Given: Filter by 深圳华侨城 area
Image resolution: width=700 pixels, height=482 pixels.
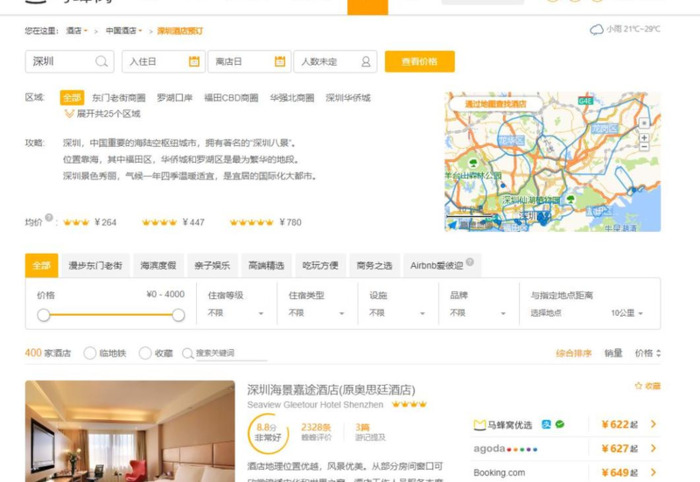Looking at the screenshot, I should coord(348,98).
